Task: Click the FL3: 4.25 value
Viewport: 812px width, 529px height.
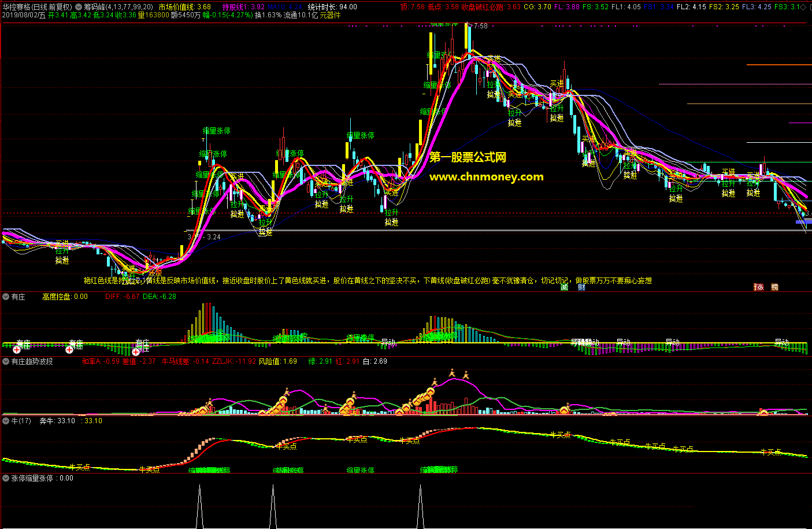Action: [x=757, y=7]
